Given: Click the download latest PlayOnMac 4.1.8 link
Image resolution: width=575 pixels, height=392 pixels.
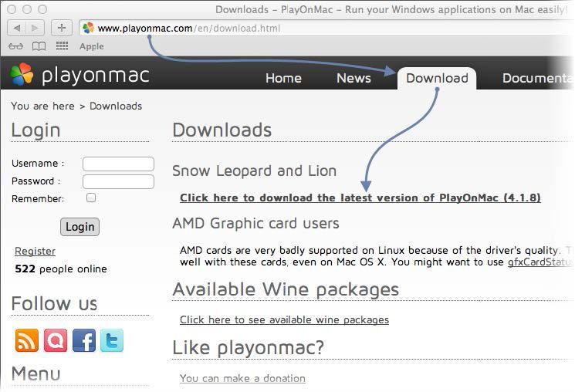Looking at the screenshot, I should tap(360, 198).
